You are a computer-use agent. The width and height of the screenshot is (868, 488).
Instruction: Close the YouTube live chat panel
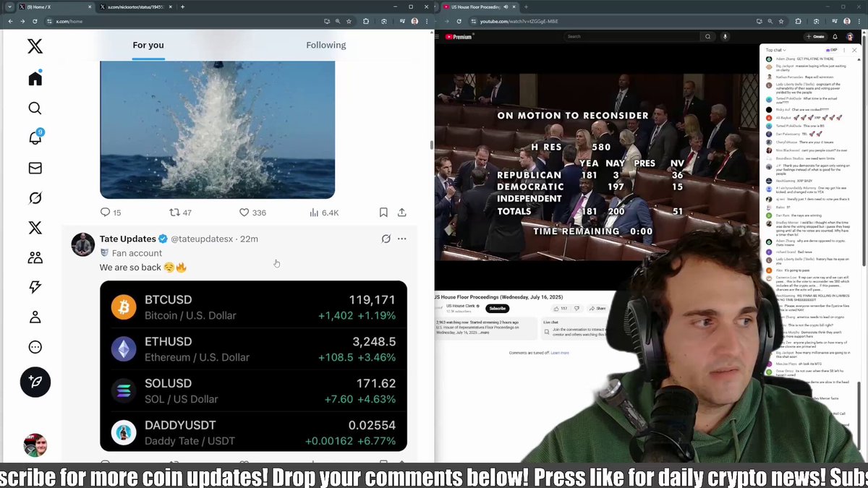854,50
